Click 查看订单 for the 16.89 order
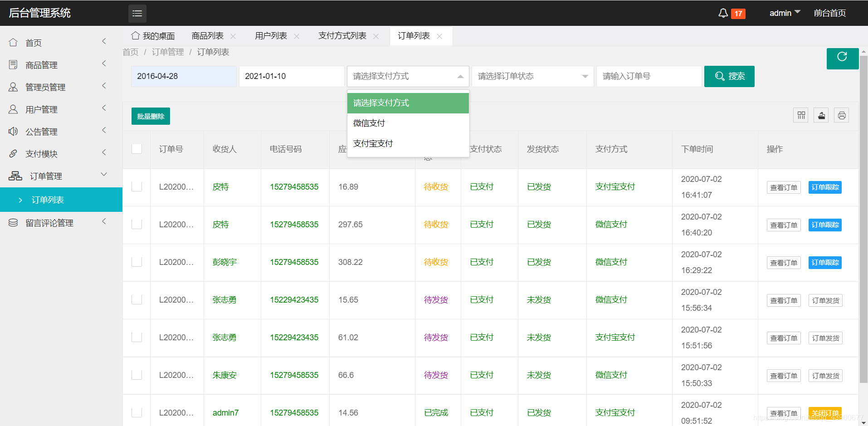The image size is (868, 426). [x=784, y=187]
